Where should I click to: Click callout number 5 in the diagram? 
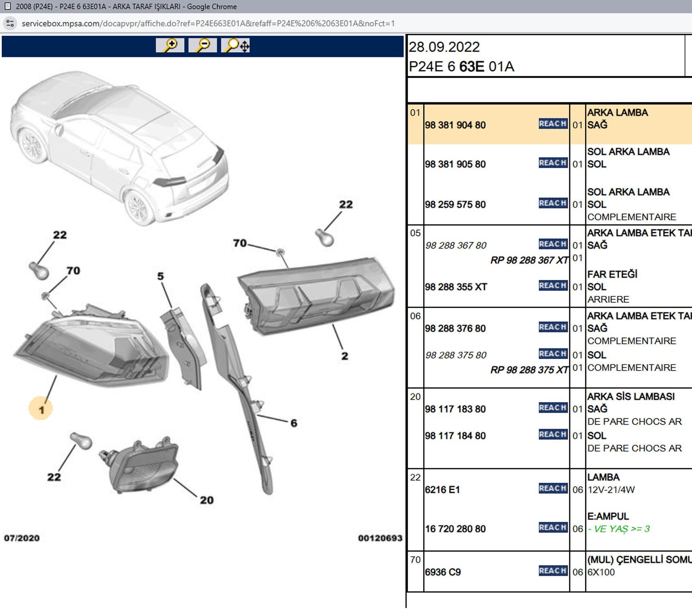[x=160, y=276]
